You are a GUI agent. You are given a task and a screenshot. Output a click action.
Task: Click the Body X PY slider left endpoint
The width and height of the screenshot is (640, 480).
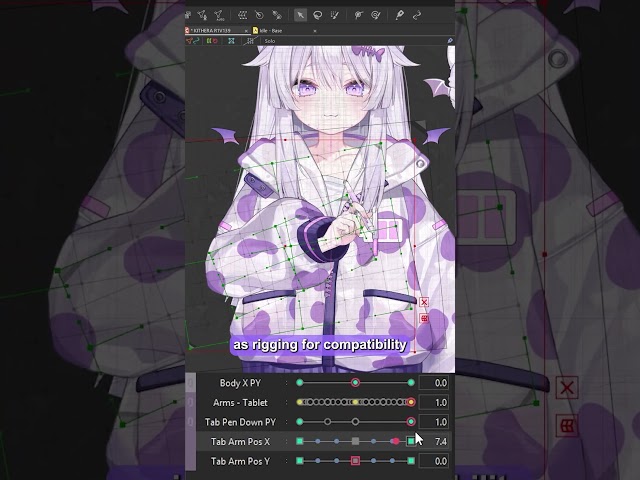[x=300, y=382]
